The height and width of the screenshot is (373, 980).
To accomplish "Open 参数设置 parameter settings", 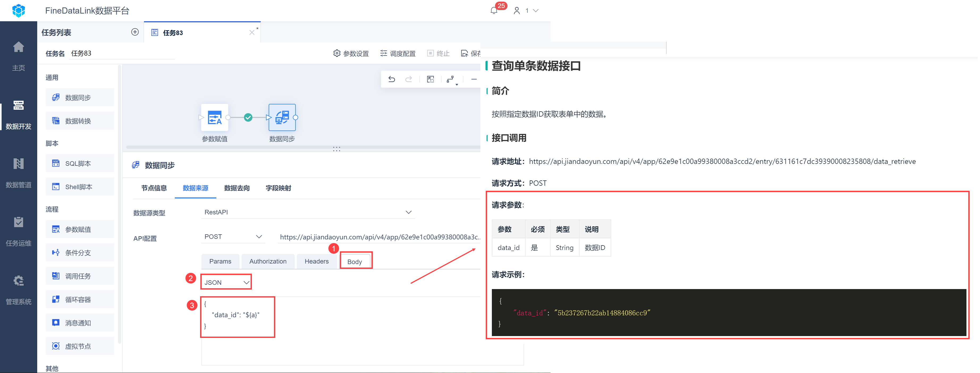I will click(351, 54).
